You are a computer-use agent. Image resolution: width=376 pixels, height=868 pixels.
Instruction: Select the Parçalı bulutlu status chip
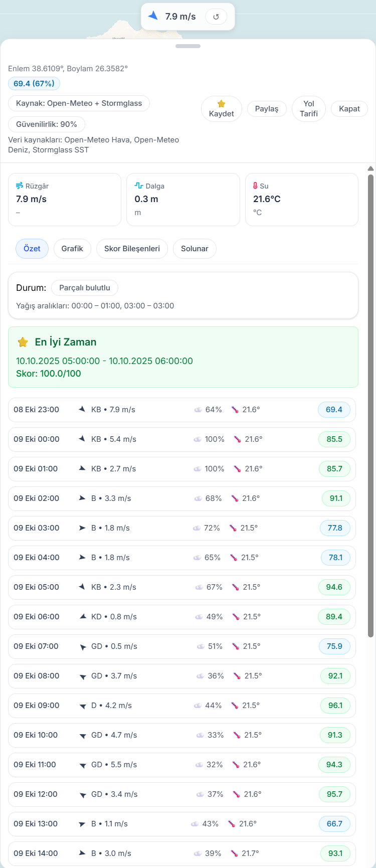[85, 288]
